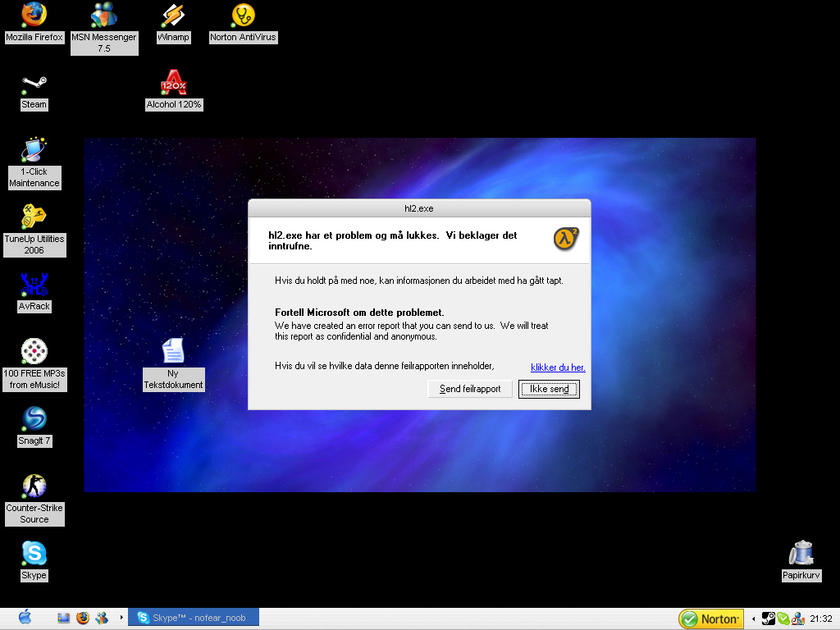Click the 100 FREE MP3s from eMusic icon
Image resolution: width=840 pixels, height=630 pixels.
(34, 364)
